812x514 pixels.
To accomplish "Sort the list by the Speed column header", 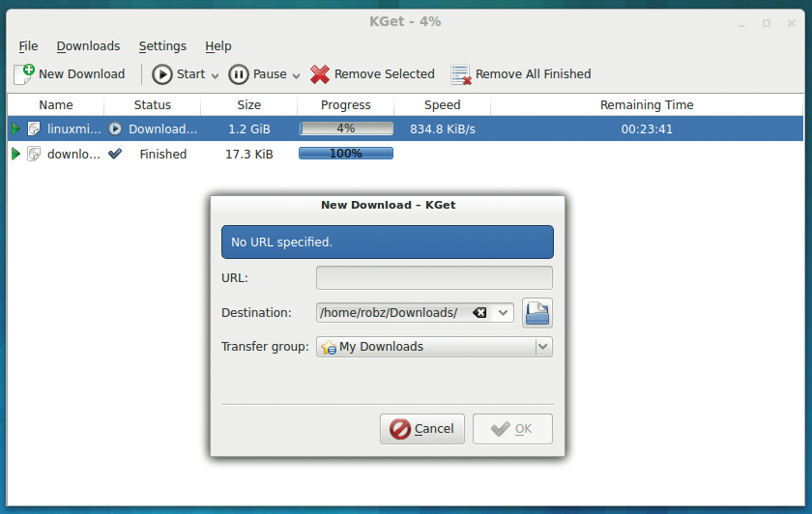I will pyautogui.click(x=443, y=105).
